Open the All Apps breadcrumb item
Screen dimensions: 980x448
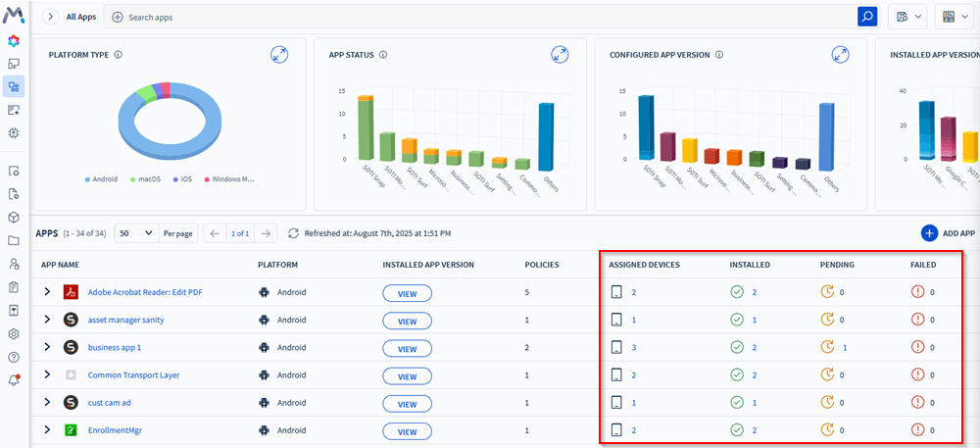click(x=80, y=18)
